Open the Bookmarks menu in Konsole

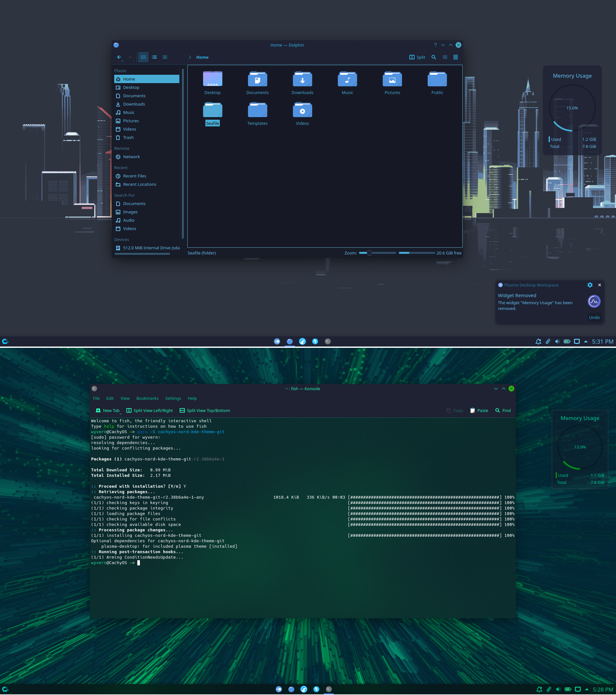click(x=147, y=398)
